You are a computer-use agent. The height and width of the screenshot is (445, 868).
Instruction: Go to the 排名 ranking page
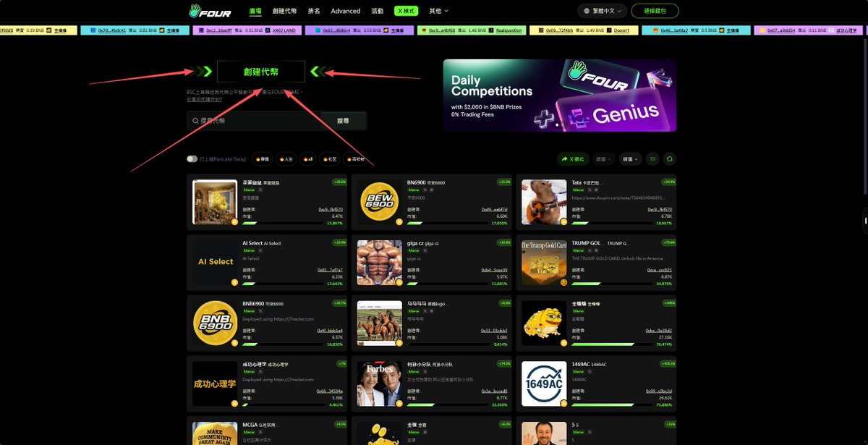314,11
